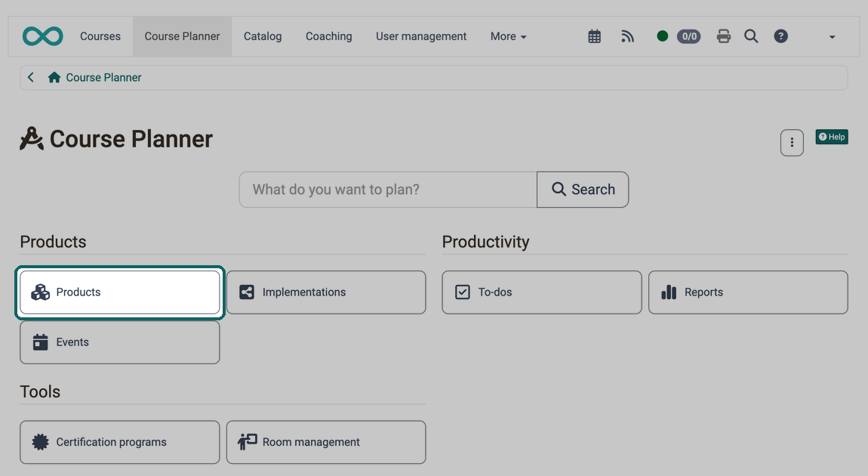Viewport: 868px width, 476px height.
Task: Open the RSS subscriptions feed icon
Action: coord(627,36)
